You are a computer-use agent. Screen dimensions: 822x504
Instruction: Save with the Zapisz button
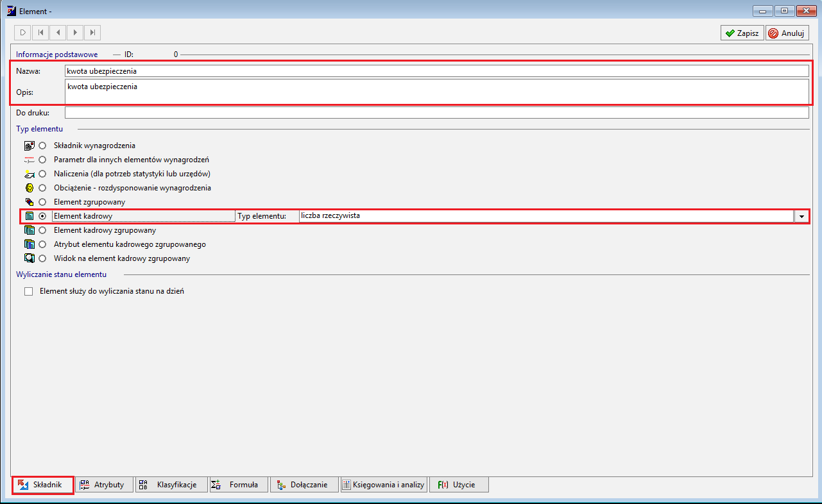pyautogui.click(x=742, y=33)
